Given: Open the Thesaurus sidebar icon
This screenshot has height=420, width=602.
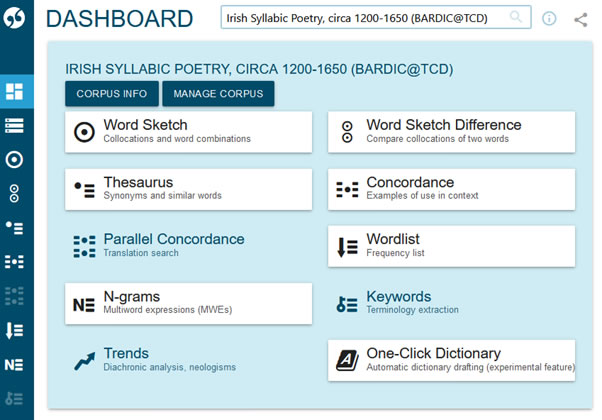Looking at the screenshot, I should (15, 227).
